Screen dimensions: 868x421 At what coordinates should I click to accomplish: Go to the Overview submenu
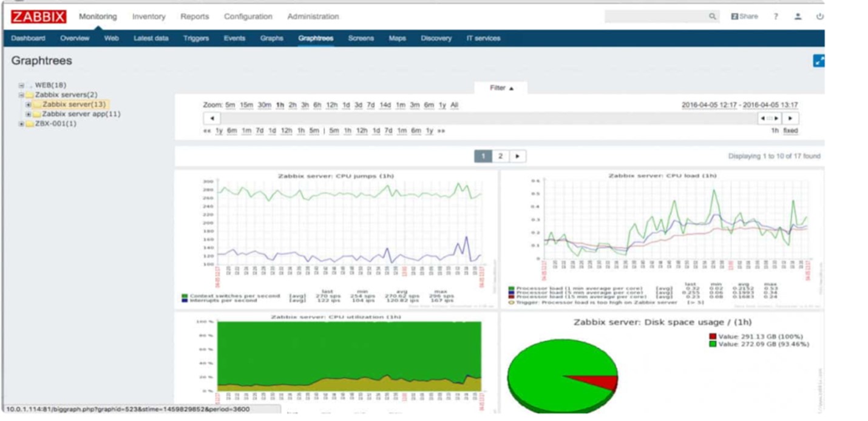click(75, 38)
